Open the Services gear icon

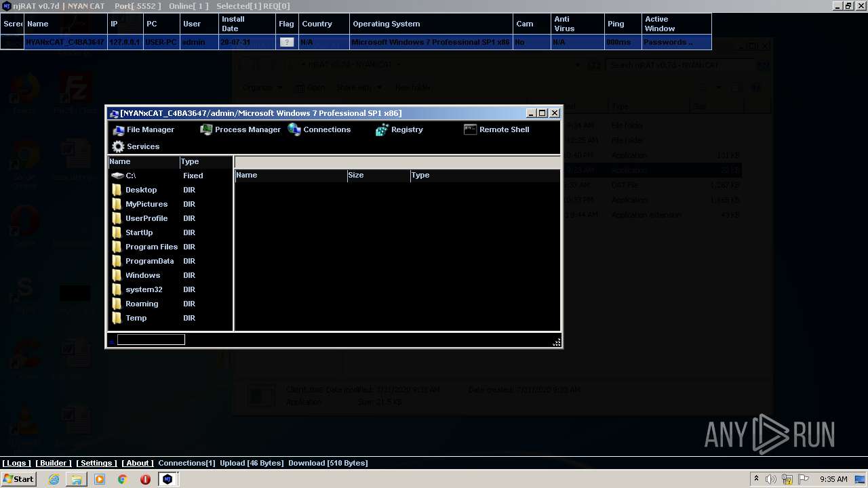click(x=119, y=146)
